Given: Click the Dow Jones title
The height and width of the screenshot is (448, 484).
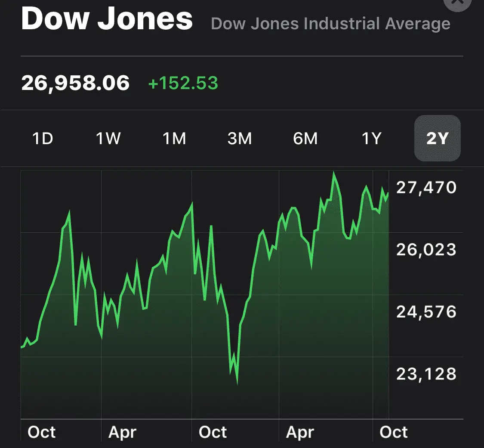Looking at the screenshot, I should (x=107, y=19).
